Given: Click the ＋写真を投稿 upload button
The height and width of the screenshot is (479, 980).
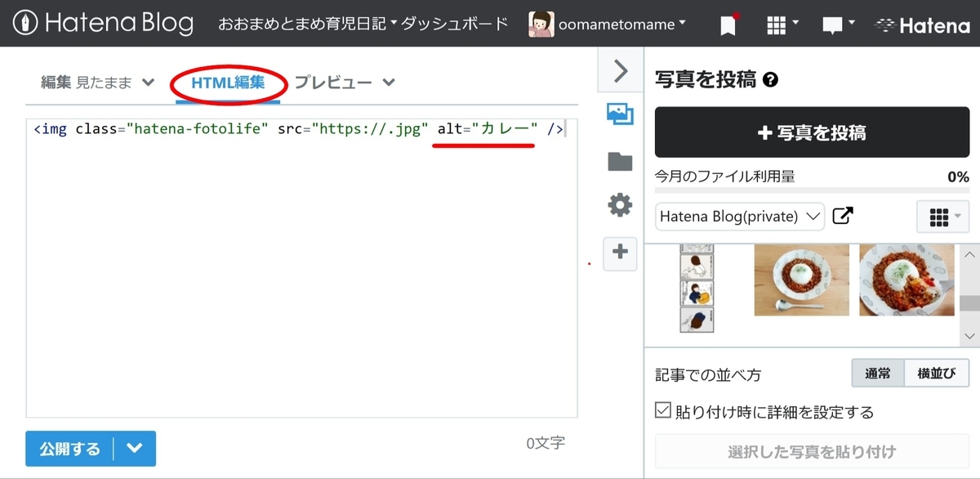Looking at the screenshot, I should (811, 132).
